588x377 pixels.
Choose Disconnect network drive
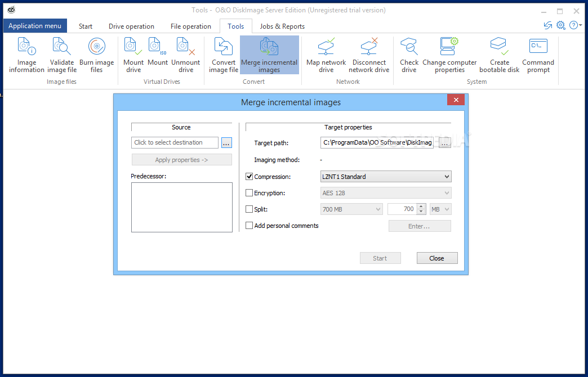pyautogui.click(x=369, y=55)
